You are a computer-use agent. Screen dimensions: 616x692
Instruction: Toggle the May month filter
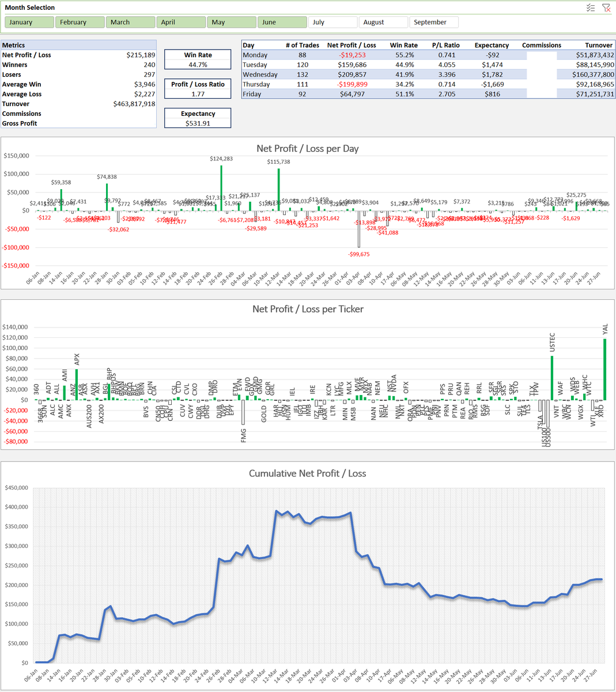pos(232,22)
